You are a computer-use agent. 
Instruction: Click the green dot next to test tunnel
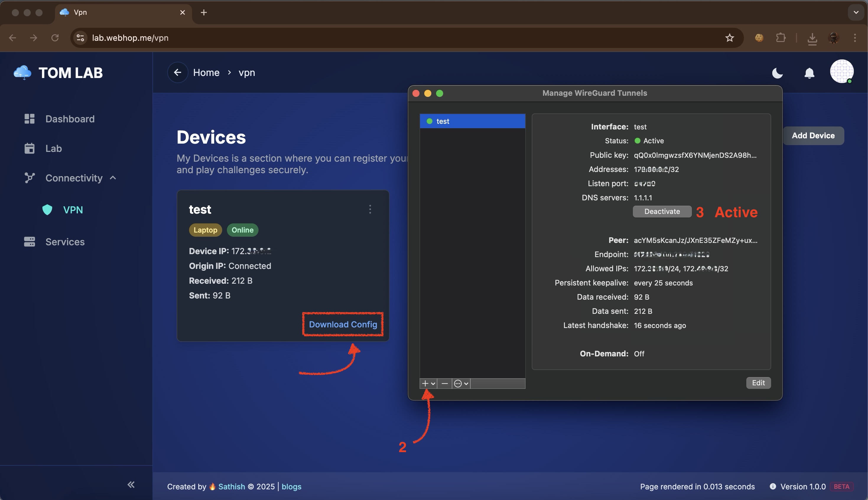(x=429, y=121)
